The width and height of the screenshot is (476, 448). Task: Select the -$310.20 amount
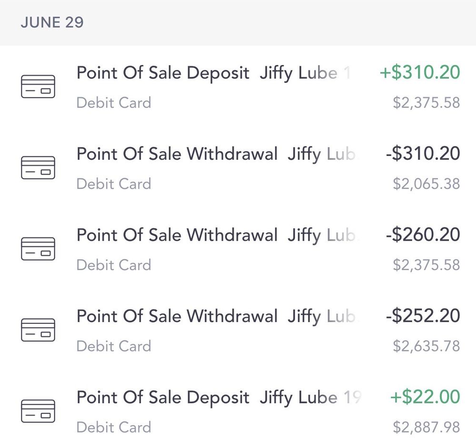pos(423,154)
